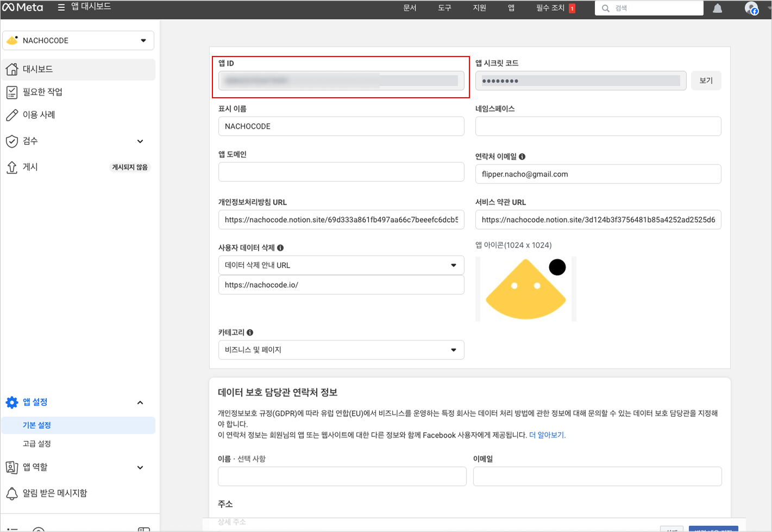Click the data protection officer 이름 field
Viewport: 772px width, 532px height.
tap(342, 477)
